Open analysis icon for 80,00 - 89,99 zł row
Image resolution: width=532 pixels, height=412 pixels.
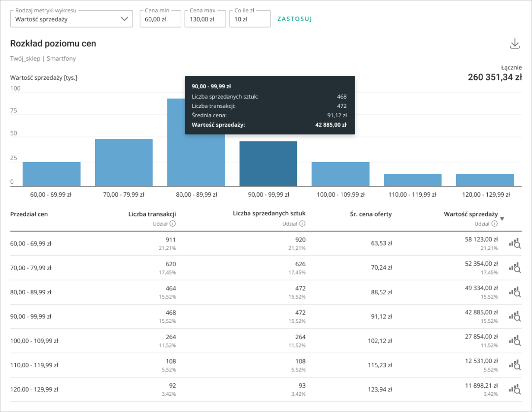pyautogui.click(x=515, y=292)
